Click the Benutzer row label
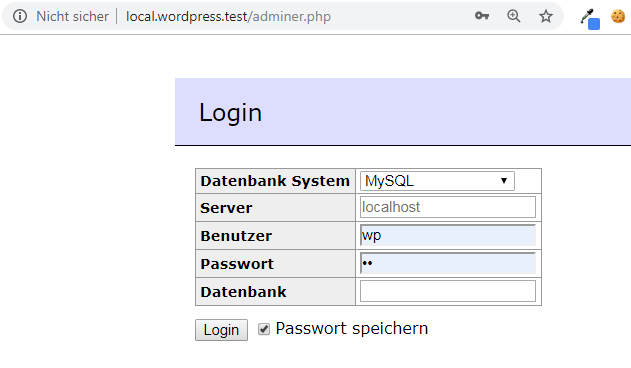Viewport: 631px width, 368px height. (x=236, y=236)
